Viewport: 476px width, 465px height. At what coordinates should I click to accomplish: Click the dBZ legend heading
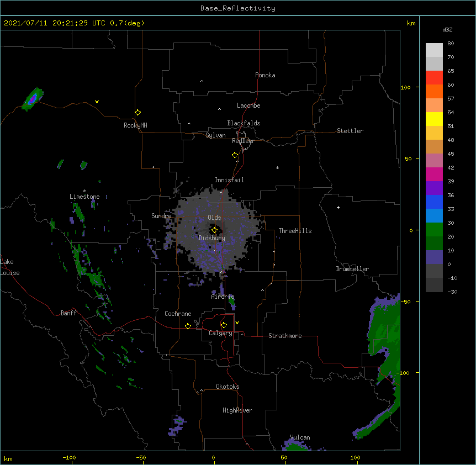(x=447, y=30)
